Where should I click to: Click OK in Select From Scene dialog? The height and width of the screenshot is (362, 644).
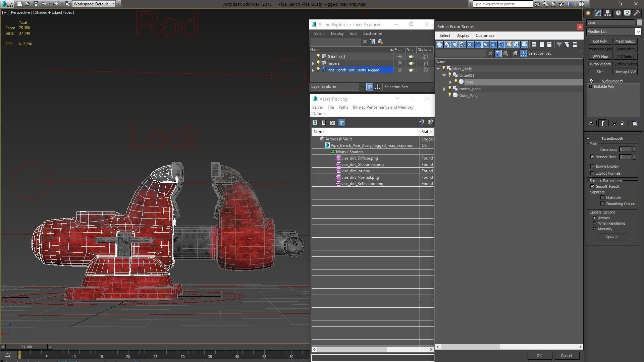(539, 356)
